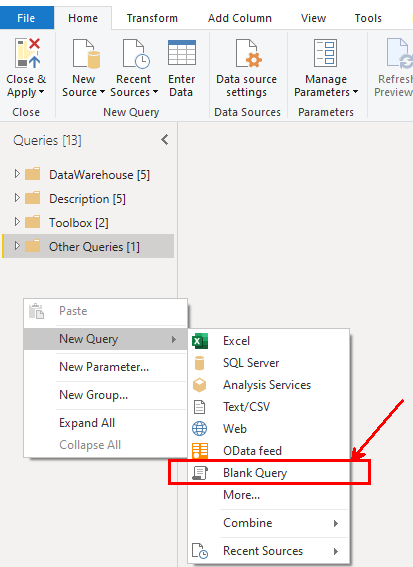Collapse the Queries pane with chevron

pos(165,140)
